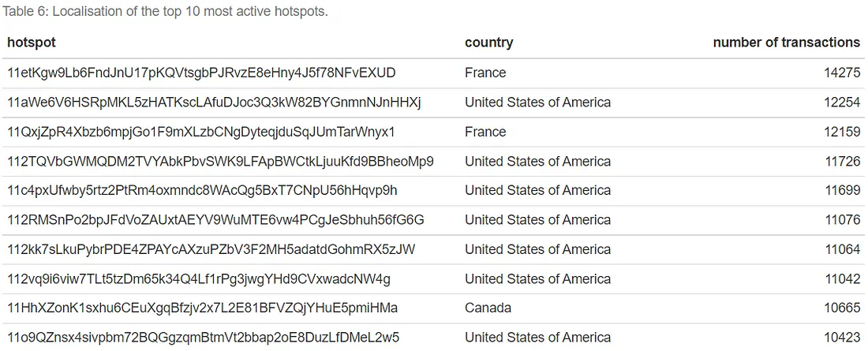Click the last row value 10423
The image size is (868, 351).
842,338
